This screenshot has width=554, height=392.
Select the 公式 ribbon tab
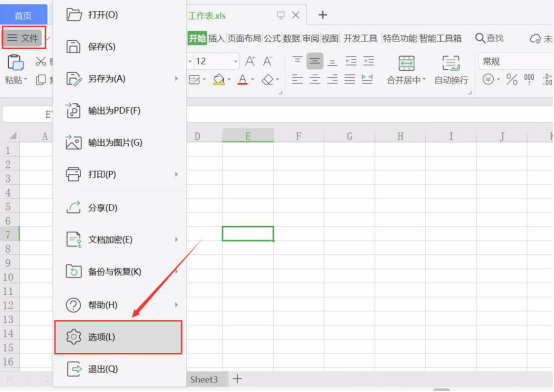pyautogui.click(x=272, y=38)
